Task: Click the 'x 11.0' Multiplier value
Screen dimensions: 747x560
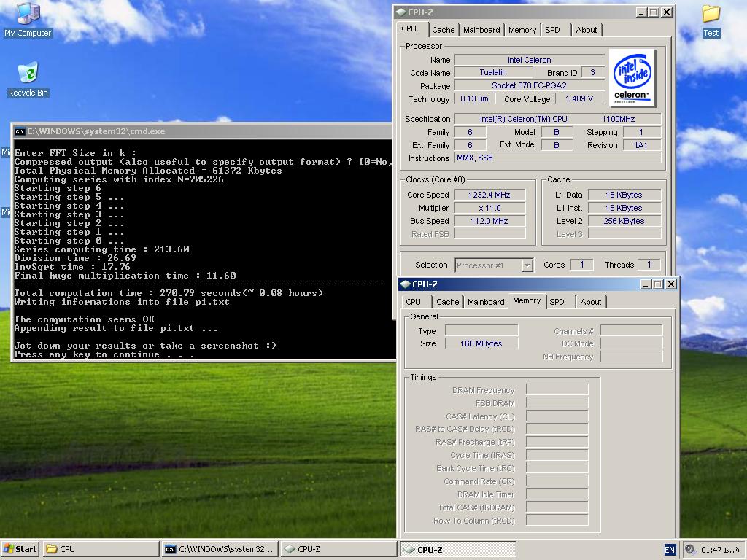Action: coord(489,208)
